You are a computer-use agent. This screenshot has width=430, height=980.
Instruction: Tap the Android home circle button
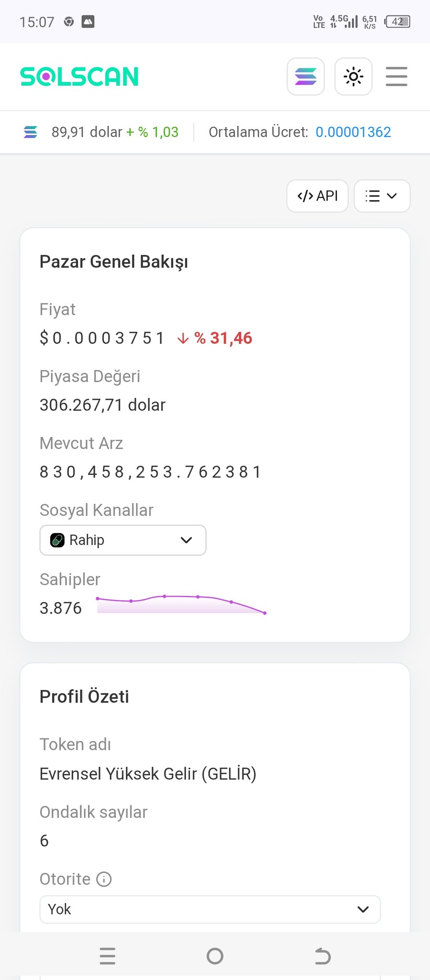coord(215,956)
